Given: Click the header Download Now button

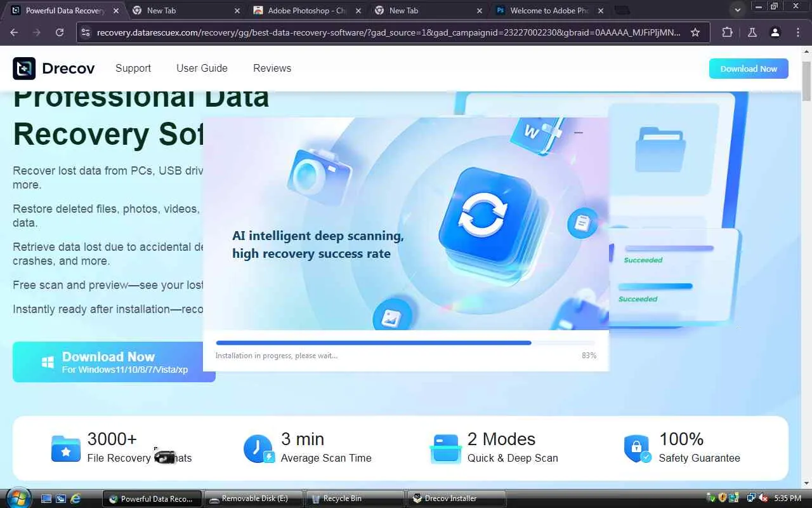Looking at the screenshot, I should click(x=749, y=69).
